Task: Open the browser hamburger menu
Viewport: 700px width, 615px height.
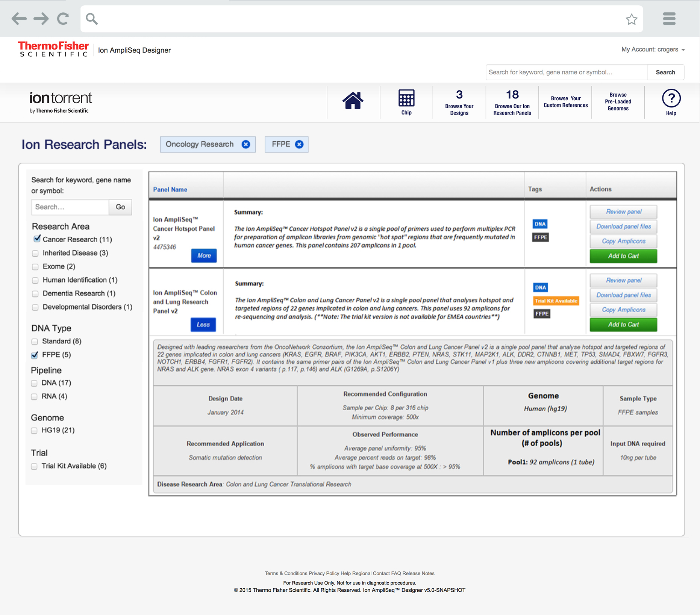Action: pyautogui.click(x=669, y=18)
